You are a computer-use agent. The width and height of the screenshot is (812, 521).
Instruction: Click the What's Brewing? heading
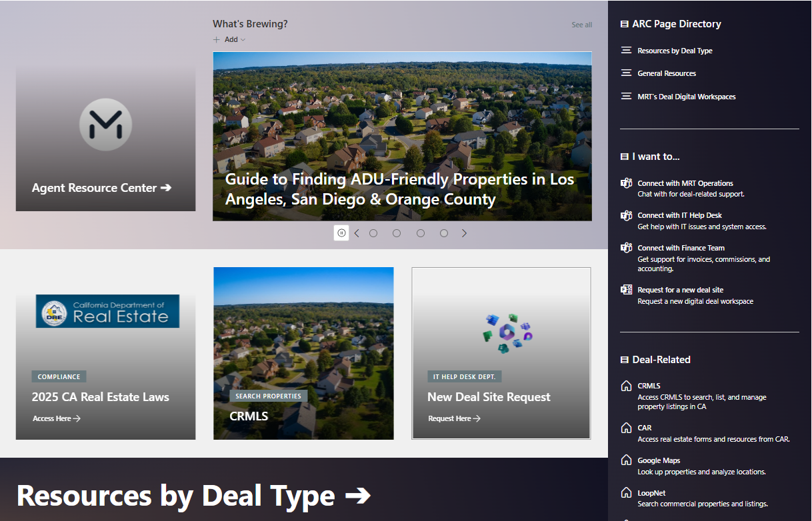250,24
